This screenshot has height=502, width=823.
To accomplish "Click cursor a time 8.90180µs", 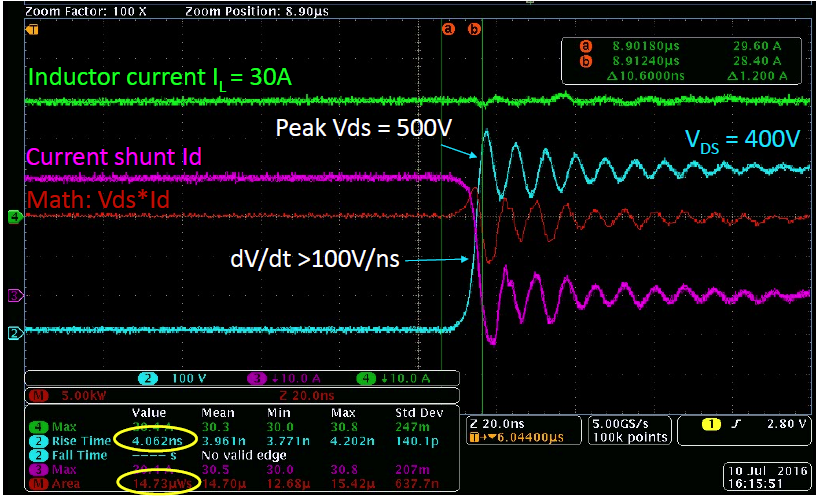I will pos(646,46).
